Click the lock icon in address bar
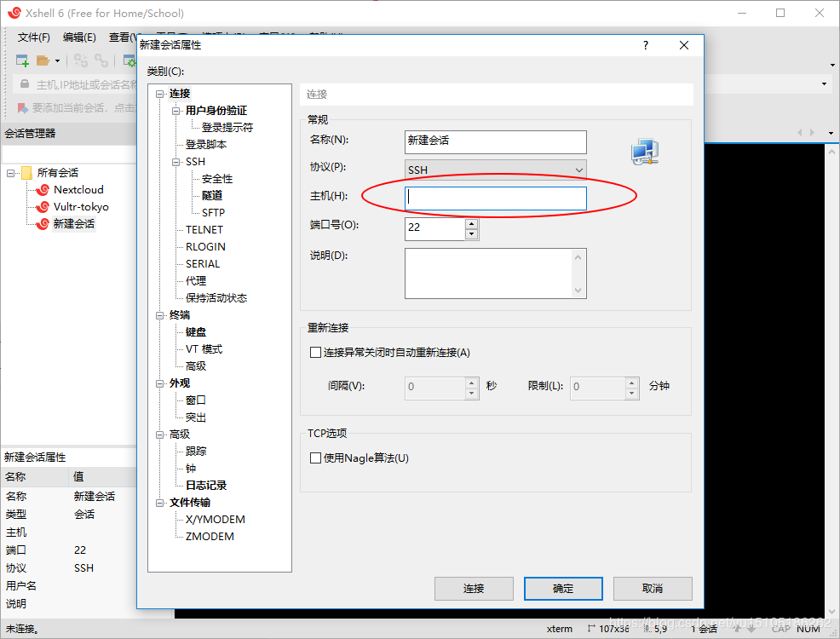This screenshot has height=639, width=840. 24,84
